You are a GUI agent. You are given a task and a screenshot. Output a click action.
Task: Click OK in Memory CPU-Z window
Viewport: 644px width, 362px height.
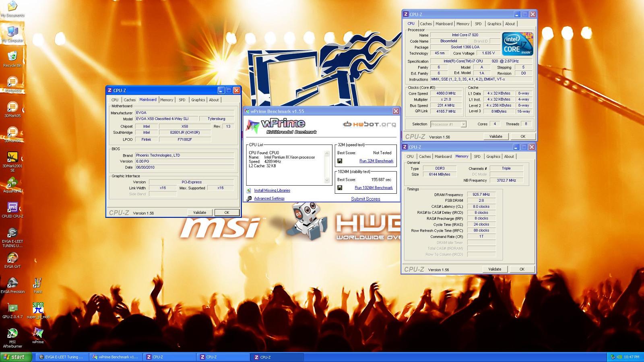(522, 269)
